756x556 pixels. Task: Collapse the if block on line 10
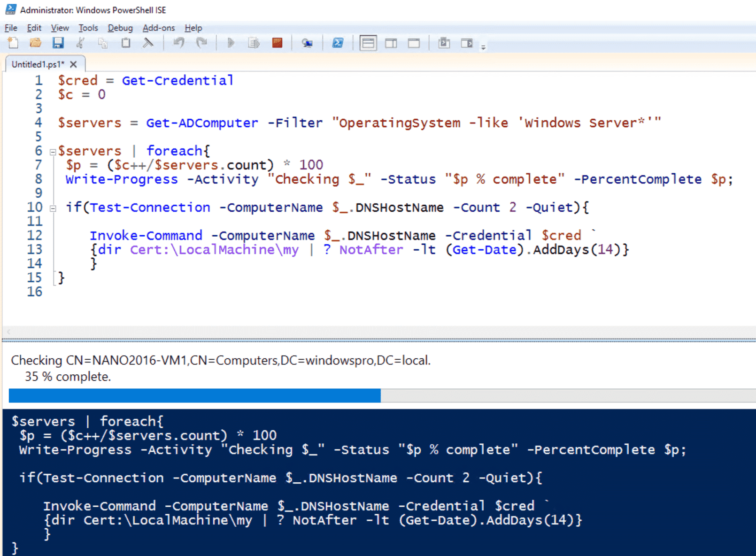point(52,208)
